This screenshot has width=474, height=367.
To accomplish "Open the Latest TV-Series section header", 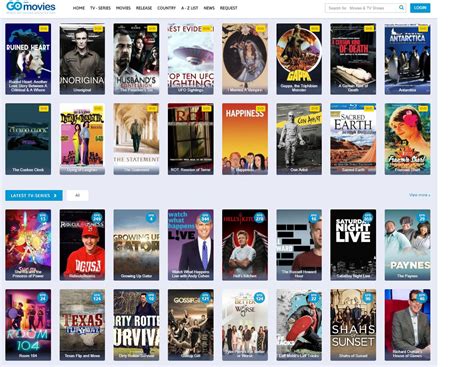I will (x=34, y=195).
